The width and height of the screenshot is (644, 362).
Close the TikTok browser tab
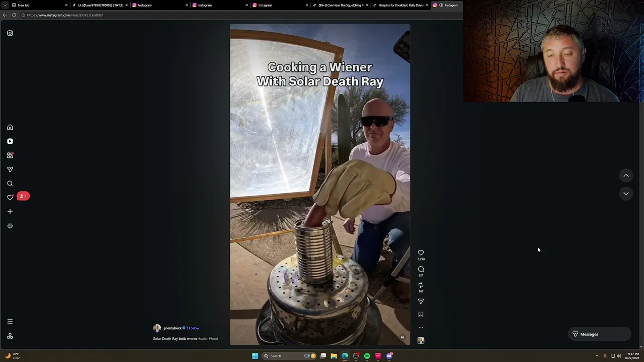point(126,5)
